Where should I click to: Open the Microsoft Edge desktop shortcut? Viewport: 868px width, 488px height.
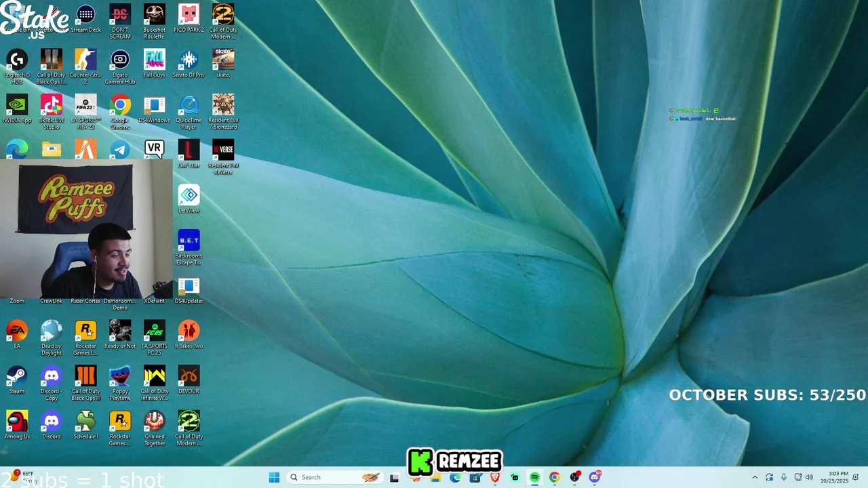pyautogui.click(x=17, y=150)
